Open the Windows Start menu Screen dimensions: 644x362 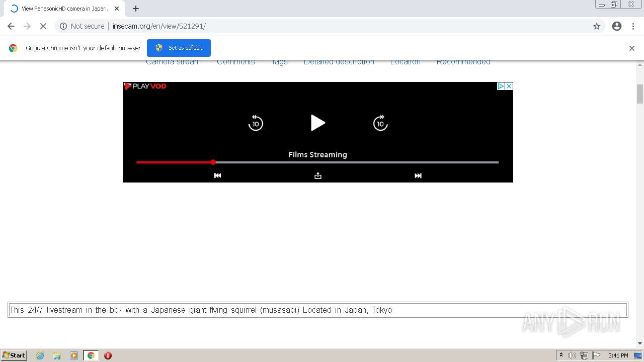coord(14,355)
